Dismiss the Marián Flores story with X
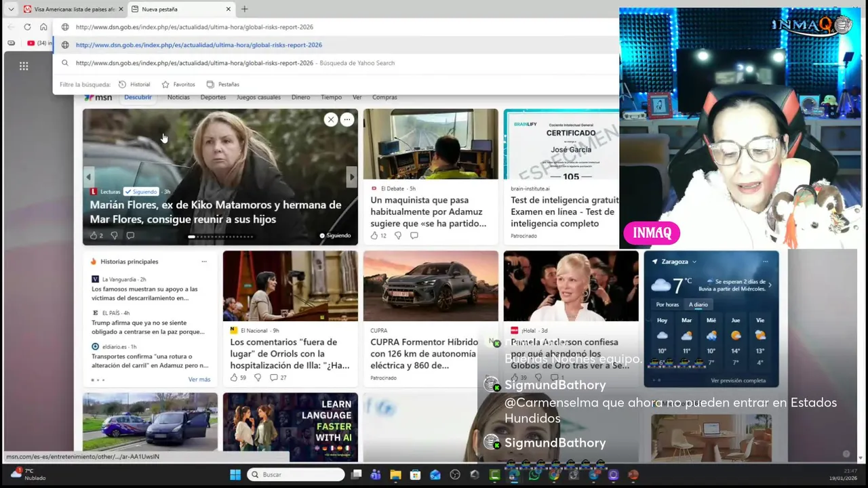Image resolution: width=868 pixels, height=488 pixels. tap(331, 120)
